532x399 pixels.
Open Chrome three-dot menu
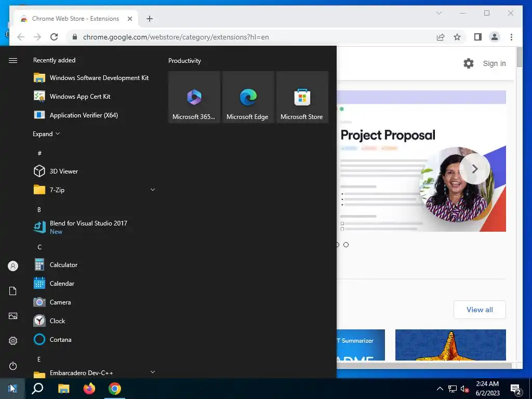point(511,37)
